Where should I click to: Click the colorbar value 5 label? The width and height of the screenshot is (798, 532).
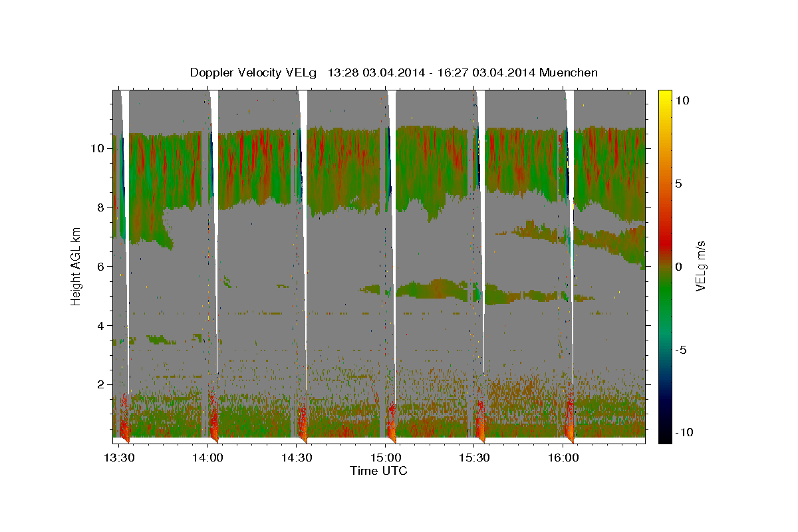point(680,183)
